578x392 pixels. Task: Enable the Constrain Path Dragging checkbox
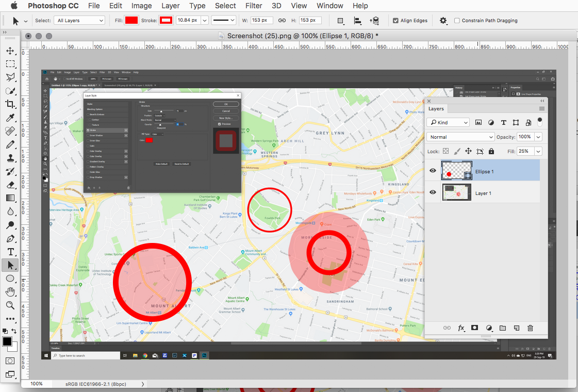coord(456,20)
